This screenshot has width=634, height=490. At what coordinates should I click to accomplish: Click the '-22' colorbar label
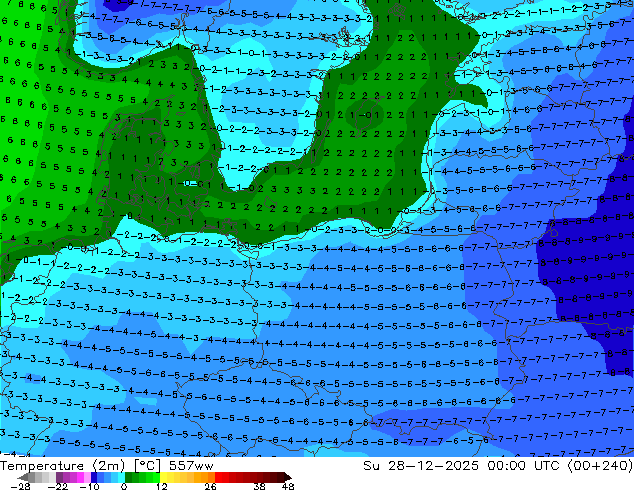(57, 486)
